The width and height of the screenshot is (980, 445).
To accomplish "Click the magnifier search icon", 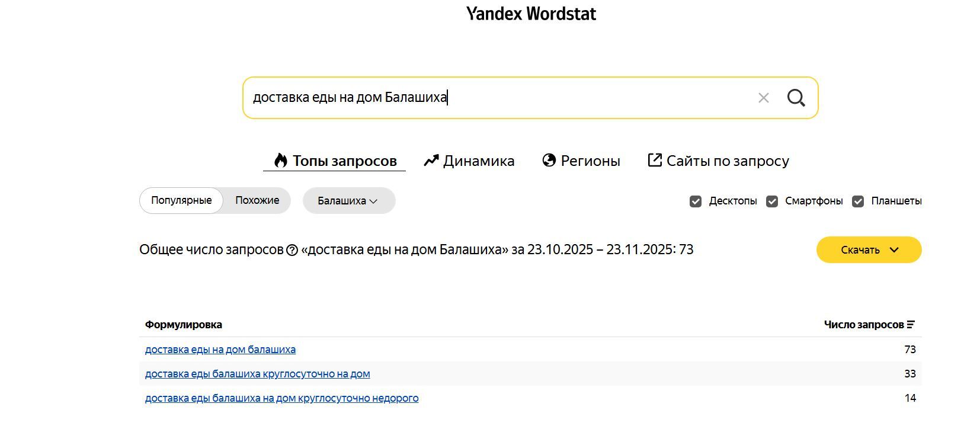I will tap(796, 98).
